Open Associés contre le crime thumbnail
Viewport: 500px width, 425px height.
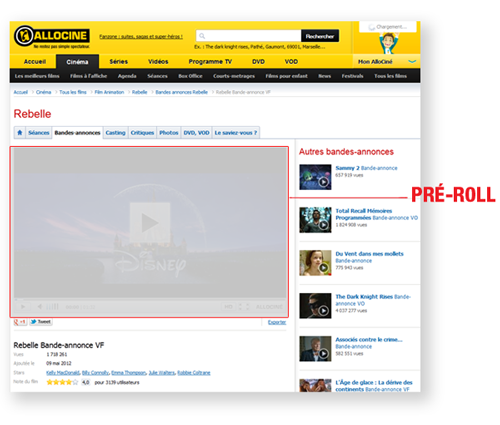pos(315,349)
